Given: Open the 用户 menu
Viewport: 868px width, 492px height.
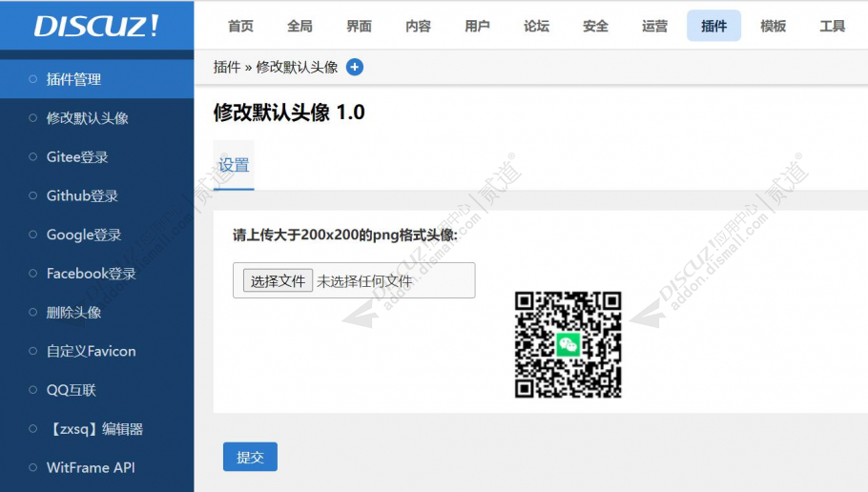Looking at the screenshot, I should [477, 26].
